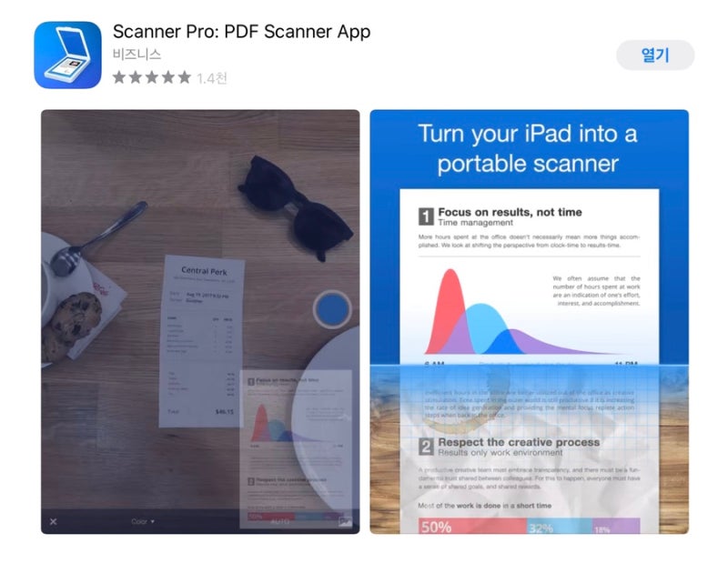Click the Central Perk receipt in preview
The image size is (728, 563).
[202, 341]
